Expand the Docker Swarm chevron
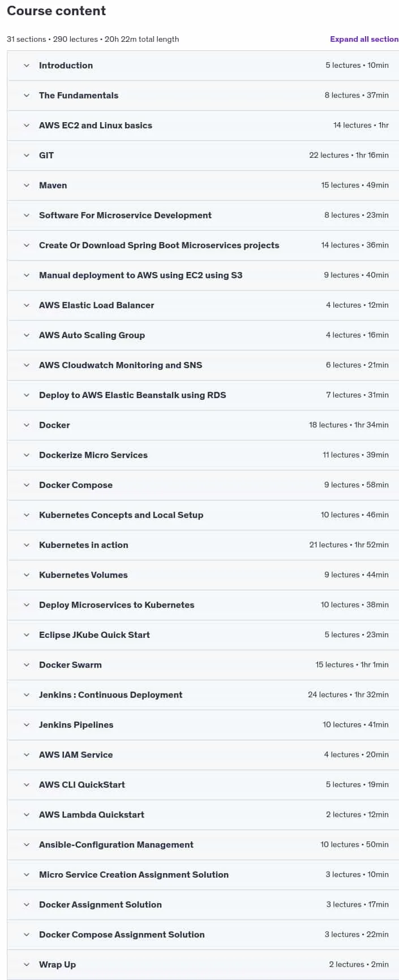 [x=27, y=665]
